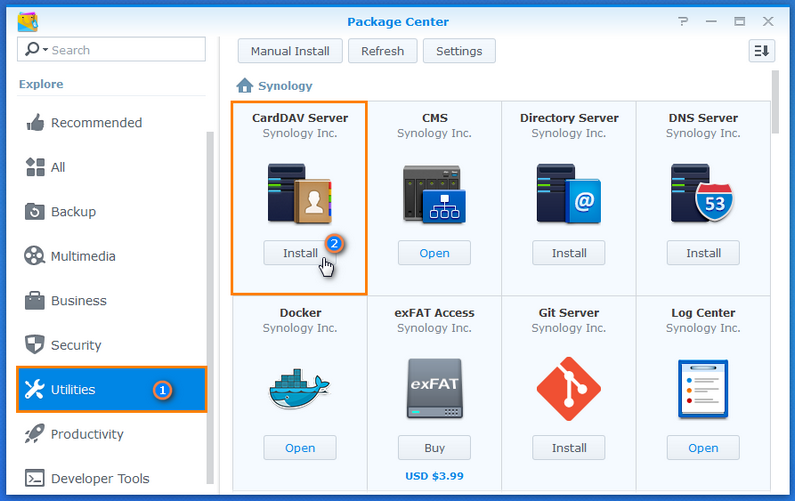The width and height of the screenshot is (795, 501).
Task: Click the Synology home icon
Action: click(245, 85)
